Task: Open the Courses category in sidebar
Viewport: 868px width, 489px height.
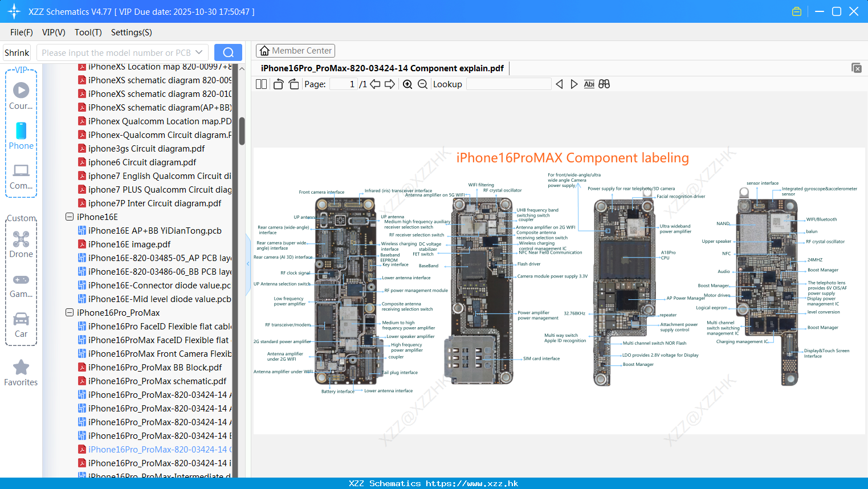Action: [x=21, y=96]
